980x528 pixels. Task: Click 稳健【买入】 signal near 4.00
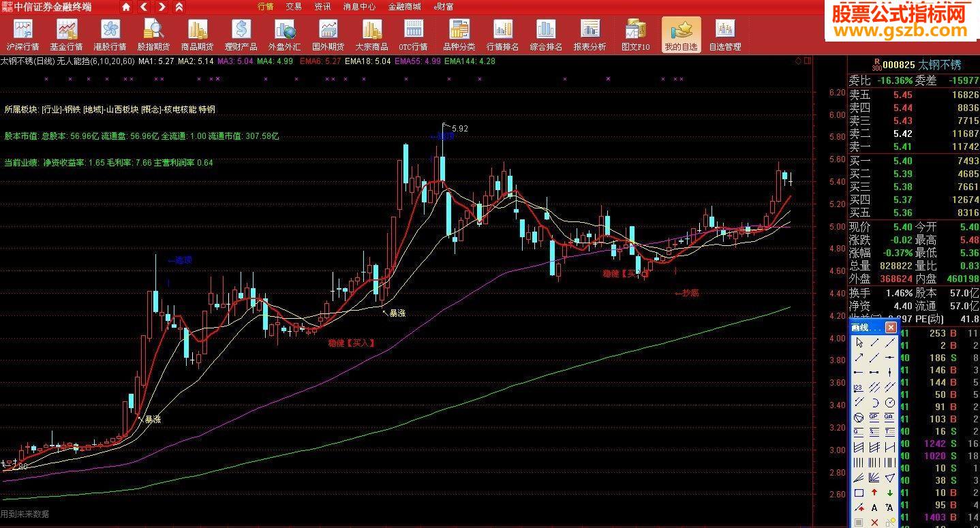coord(351,343)
